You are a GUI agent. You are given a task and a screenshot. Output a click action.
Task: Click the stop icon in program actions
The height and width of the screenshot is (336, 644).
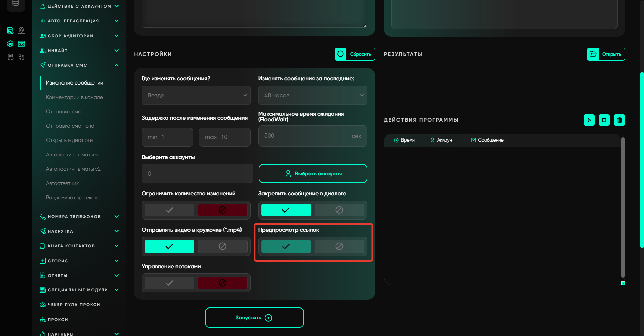[604, 120]
